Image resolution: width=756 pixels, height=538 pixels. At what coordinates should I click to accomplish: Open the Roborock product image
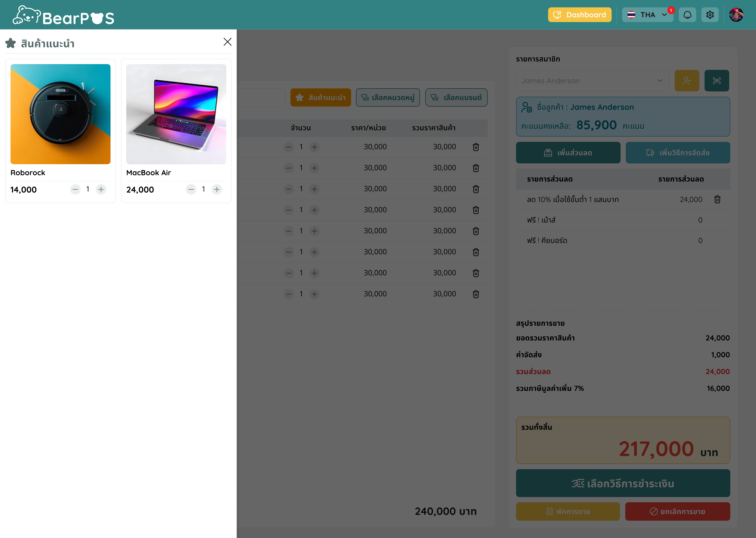click(x=61, y=114)
